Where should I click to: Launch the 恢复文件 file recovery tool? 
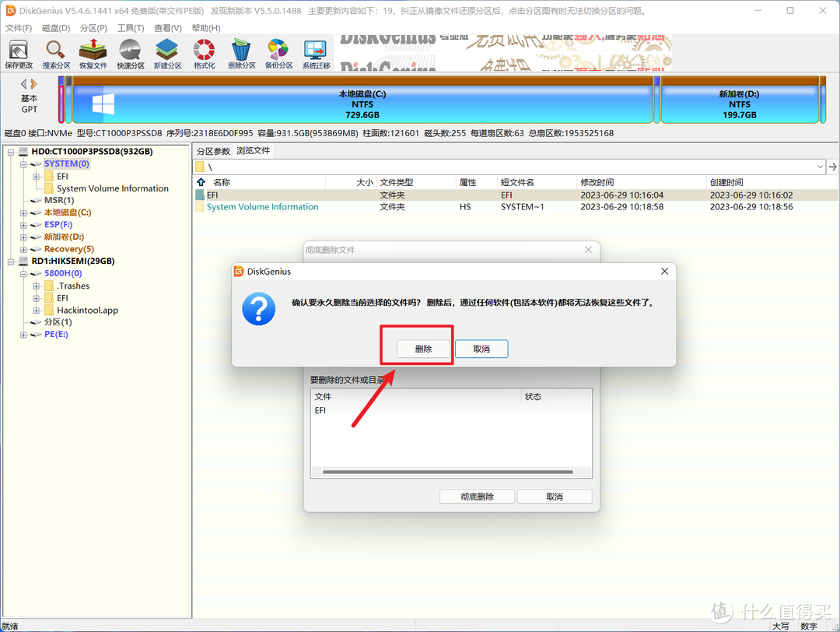tap(93, 54)
